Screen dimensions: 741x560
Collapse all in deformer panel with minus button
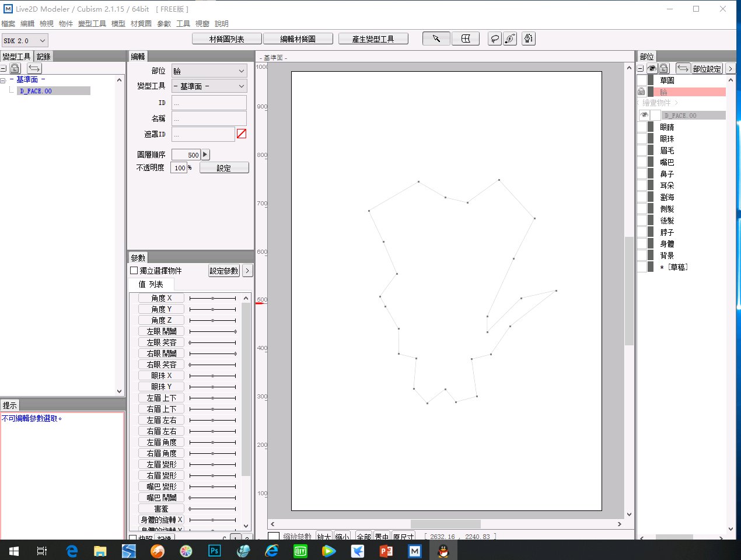coord(4,68)
